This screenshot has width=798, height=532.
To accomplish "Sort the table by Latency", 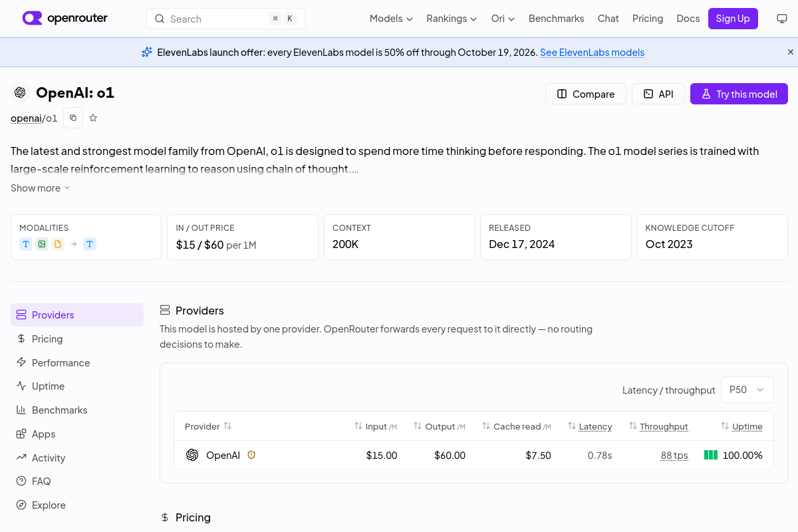I will [x=590, y=426].
